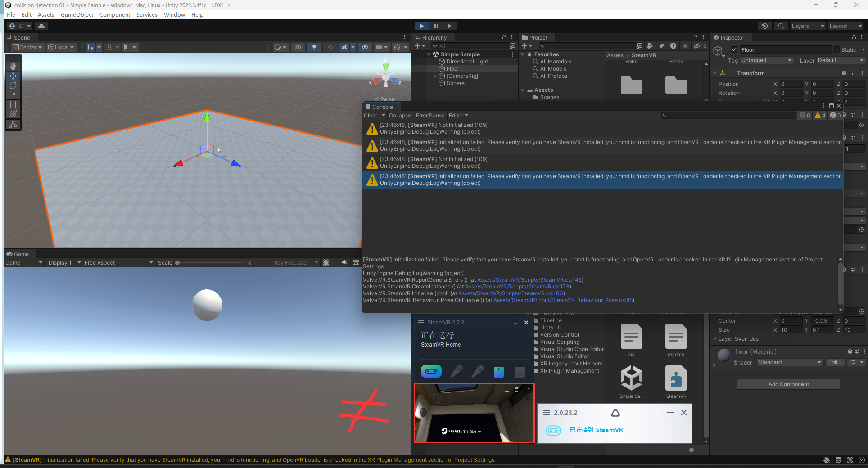Open SteamVR.cs:145 link in Console
The width and height of the screenshot is (868, 468).
pos(529,280)
